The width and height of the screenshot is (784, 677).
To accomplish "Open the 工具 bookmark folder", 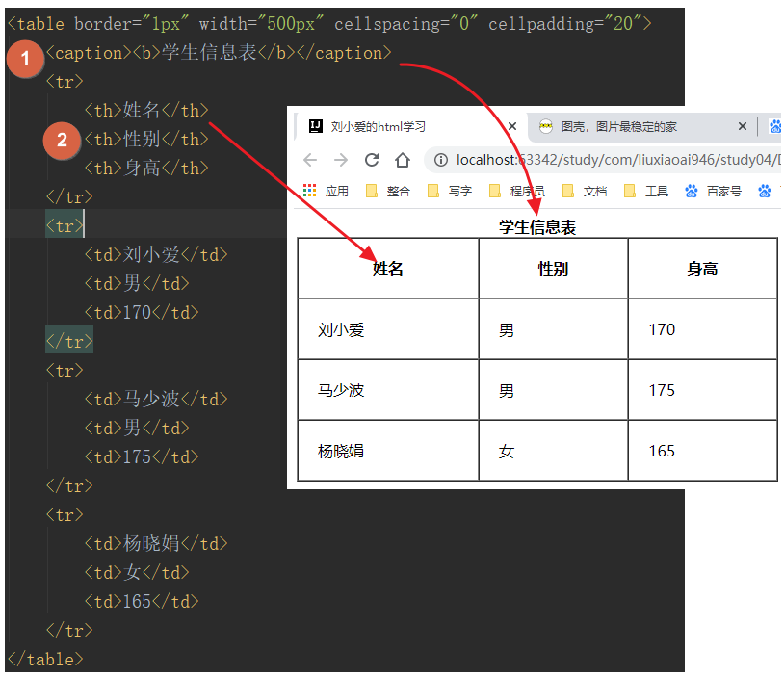I will click(x=646, y=191).
